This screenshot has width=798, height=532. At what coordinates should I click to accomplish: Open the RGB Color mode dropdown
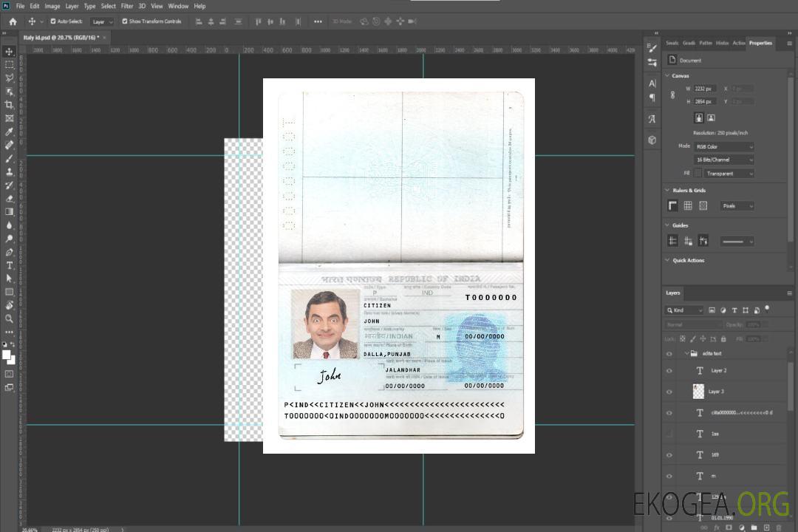[723, 146]
